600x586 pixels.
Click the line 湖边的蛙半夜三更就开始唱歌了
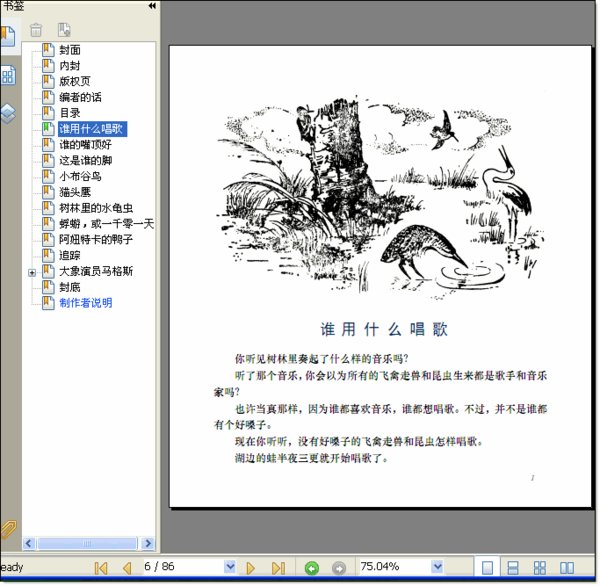pos(311,458)
